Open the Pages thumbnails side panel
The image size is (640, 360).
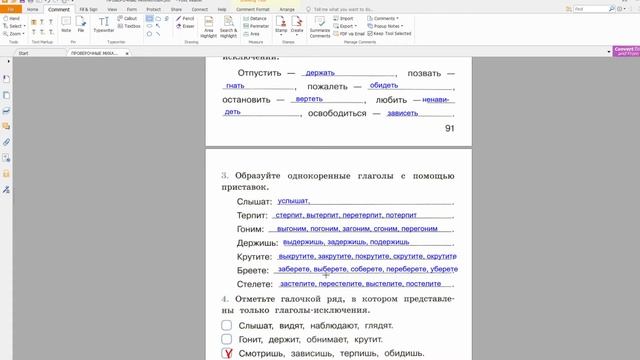pos(6,95)
